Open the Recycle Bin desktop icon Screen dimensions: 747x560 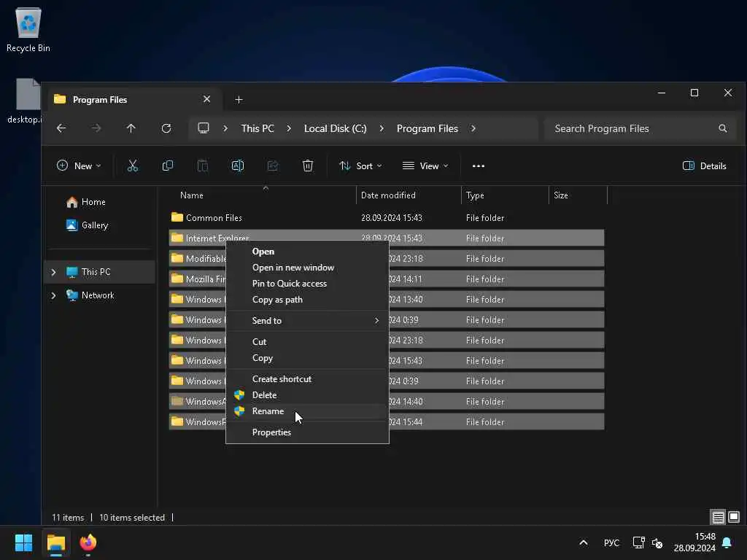tap(28, 29)
